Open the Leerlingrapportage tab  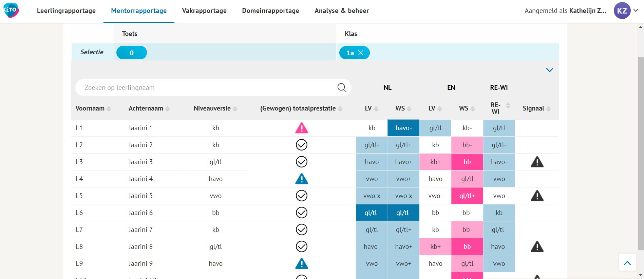coord(66,11)
